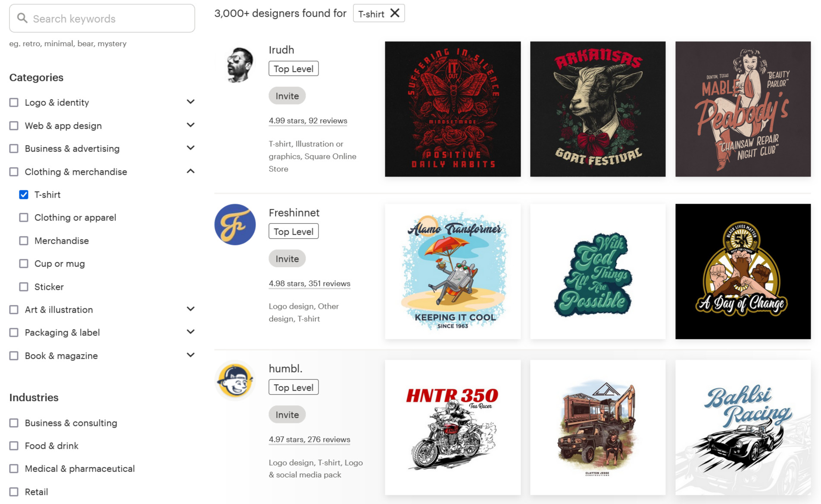Screen dimensions: 821x504
Task: Uncheck the T-shirt category filter
Action: (24, 195)
